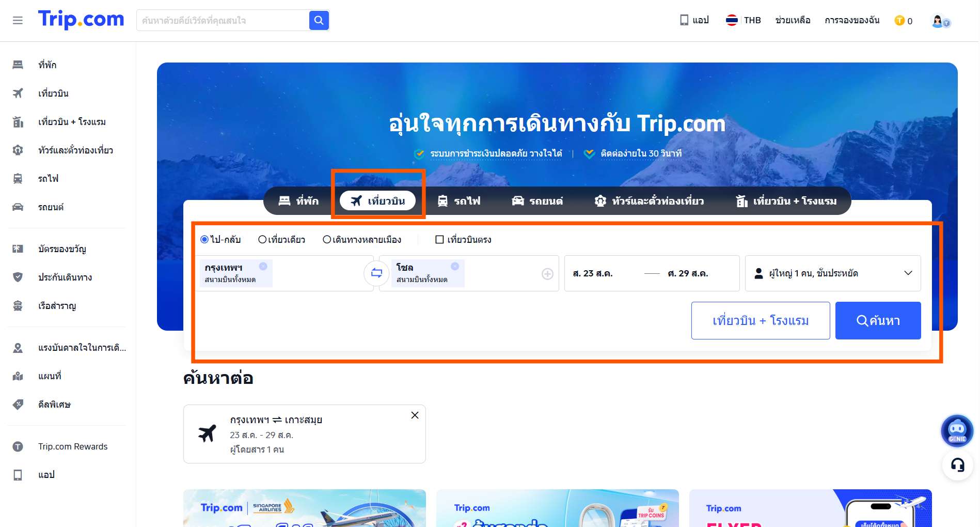Click the Trip Coins balance icon
This screenshot has height=527, width=980.
tap(898, 20)
